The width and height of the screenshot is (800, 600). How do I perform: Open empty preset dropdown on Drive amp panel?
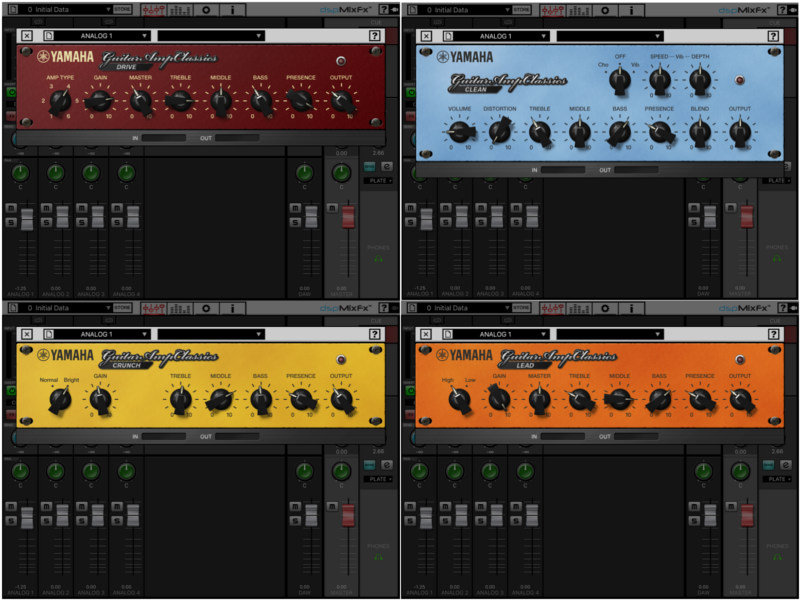coord(211,36)
